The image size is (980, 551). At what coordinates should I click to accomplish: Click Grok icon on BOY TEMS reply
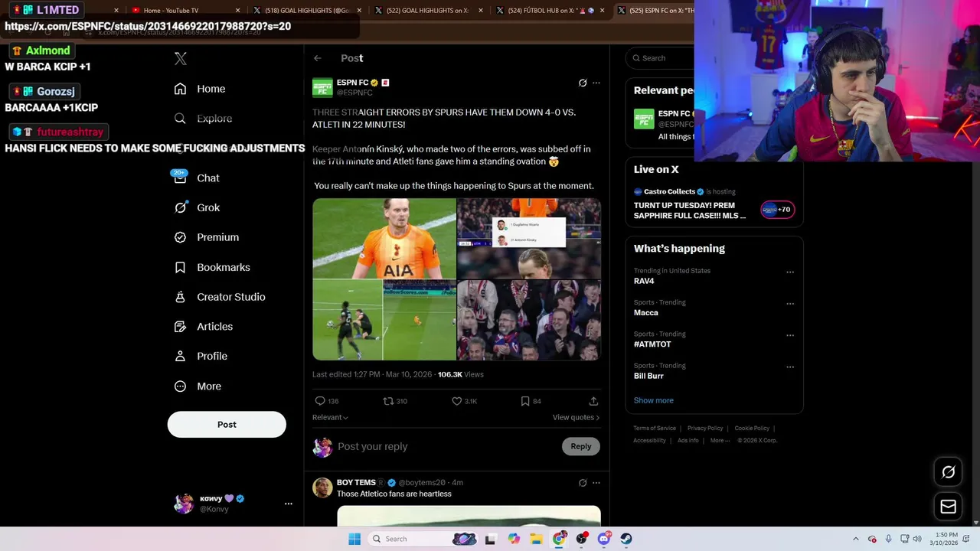coord(583,483)
